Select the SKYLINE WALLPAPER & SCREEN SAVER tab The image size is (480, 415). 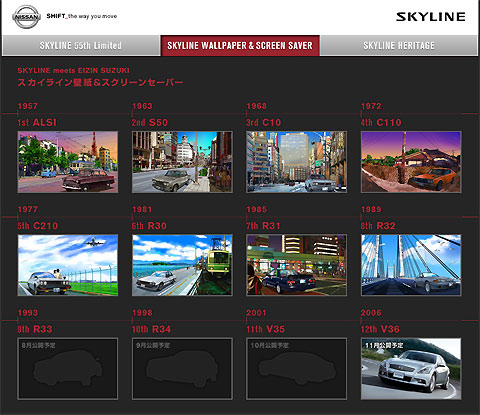pos(240,45)
